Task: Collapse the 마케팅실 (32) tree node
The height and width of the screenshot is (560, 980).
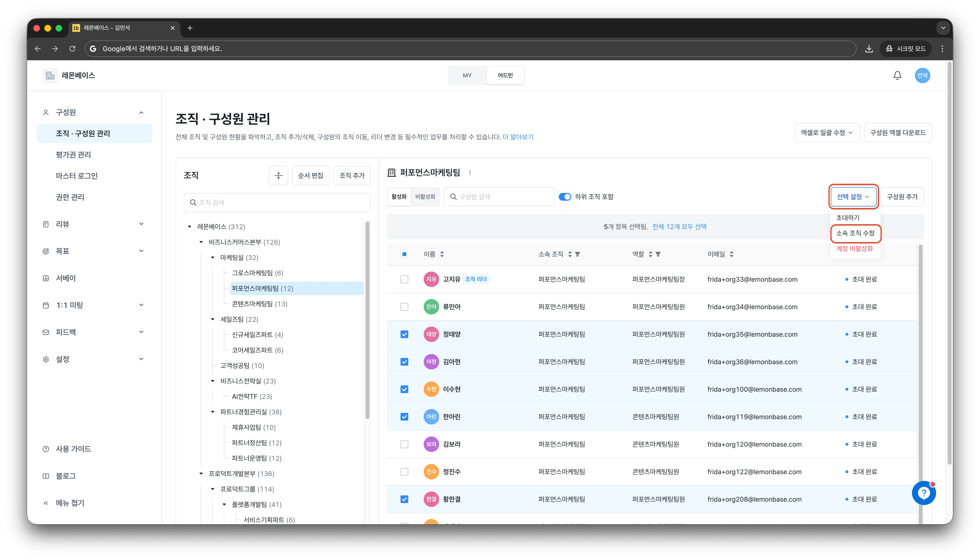Action: (x=213, y=257)
